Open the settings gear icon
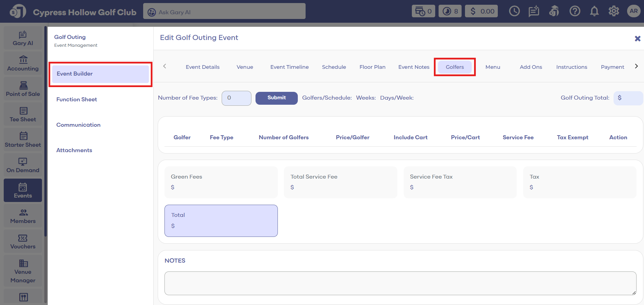The image size is (644, 305). [x=614, y=11]
